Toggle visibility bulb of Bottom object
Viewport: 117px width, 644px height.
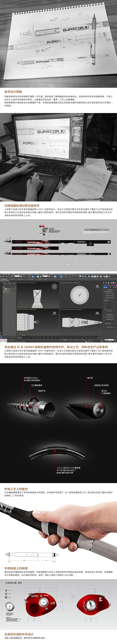pos(5,291)
